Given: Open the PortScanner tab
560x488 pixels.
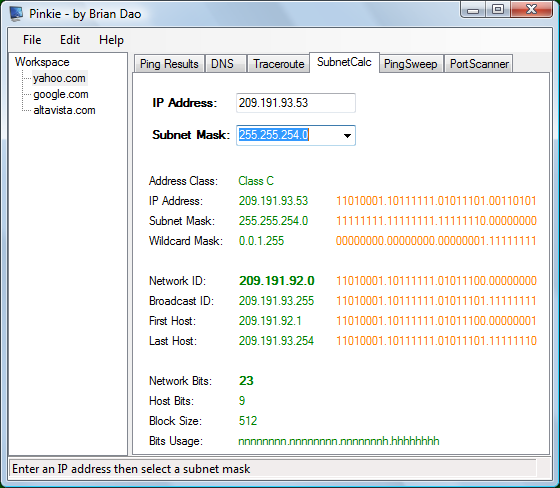Looking at the screenshot, I should coord(479,64).
